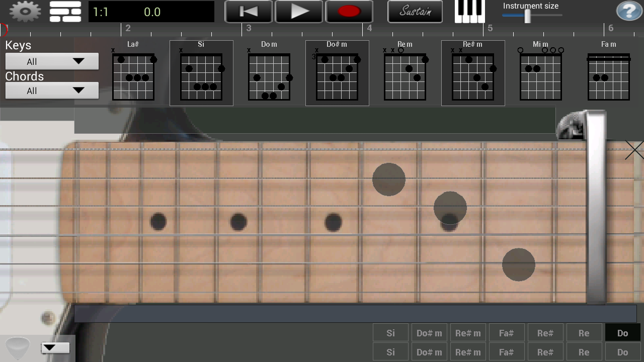The image size is (644, 362).
Task: Click the Re# m button in bottom row
Action: 467,352
